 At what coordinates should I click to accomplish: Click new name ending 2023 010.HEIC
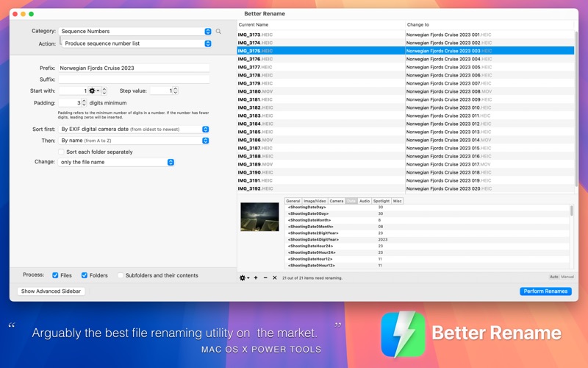coord(448,107)
